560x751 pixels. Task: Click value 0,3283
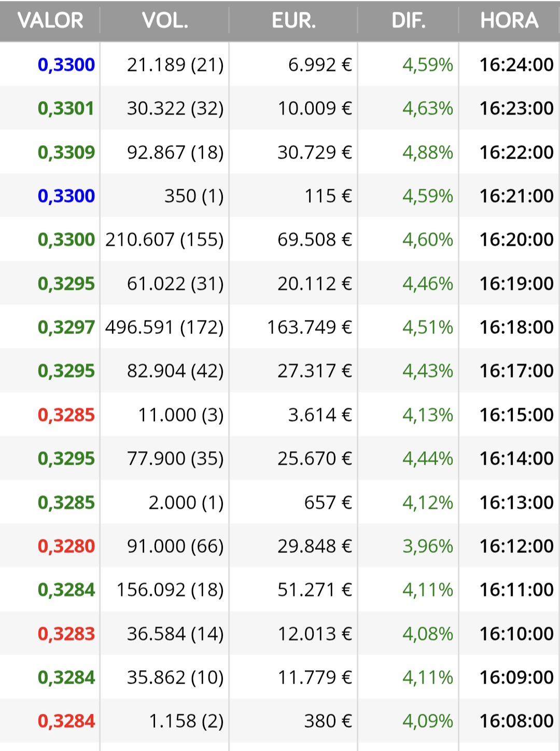pyautogui.click(x=66, y=634)
